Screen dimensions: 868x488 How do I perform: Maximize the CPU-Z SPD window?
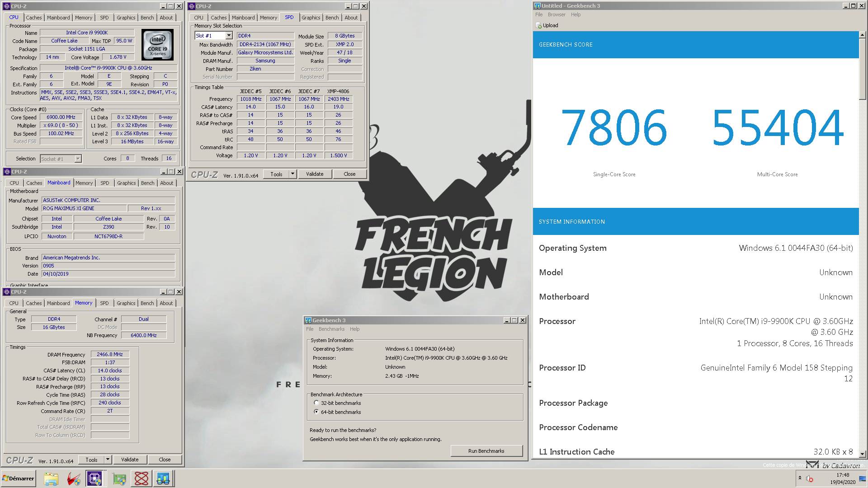coord(356,6)
